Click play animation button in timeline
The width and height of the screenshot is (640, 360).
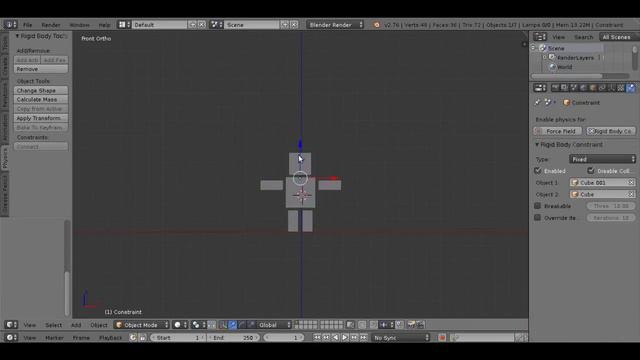[x=345, y=338]
